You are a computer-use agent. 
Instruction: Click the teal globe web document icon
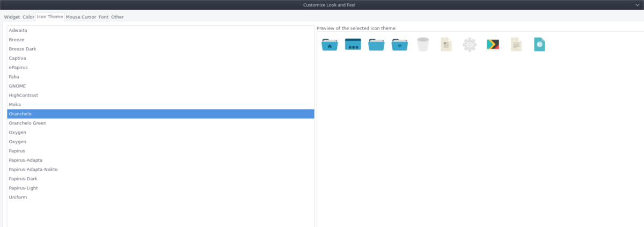click(x=539, y=44)
